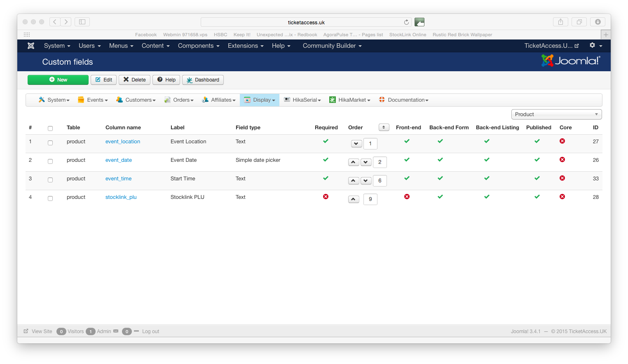Viewport: 628px width, 364px height.
Task: Expand the Display dropdown menu
Action: (260, 100)
